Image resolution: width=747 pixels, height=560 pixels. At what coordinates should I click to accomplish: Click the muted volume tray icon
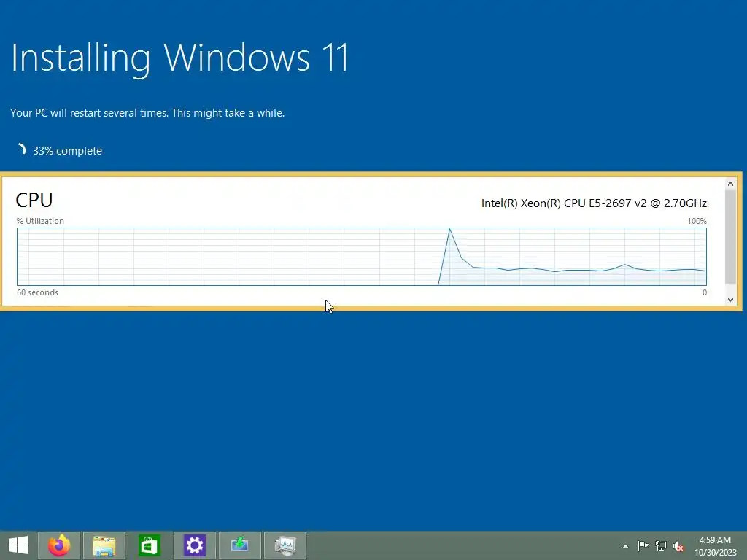[x=678, y=546]
